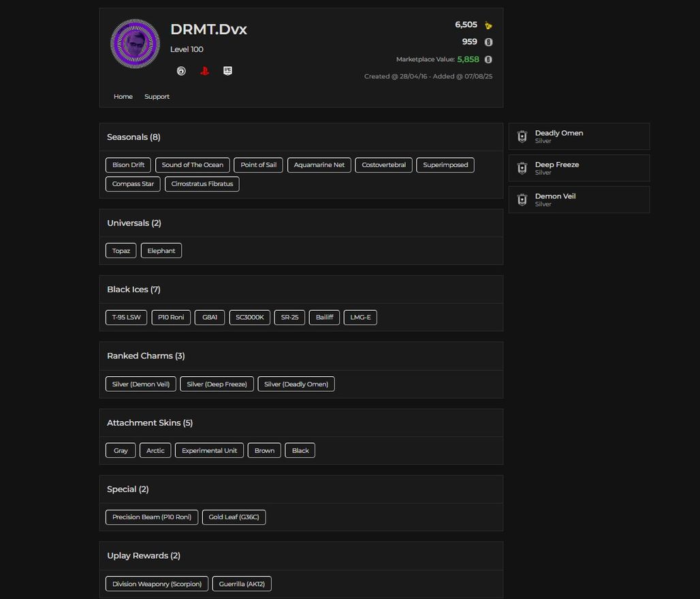
Task: Click the DRMT.Dvx profile avatar
Action: tap(135, 44)
